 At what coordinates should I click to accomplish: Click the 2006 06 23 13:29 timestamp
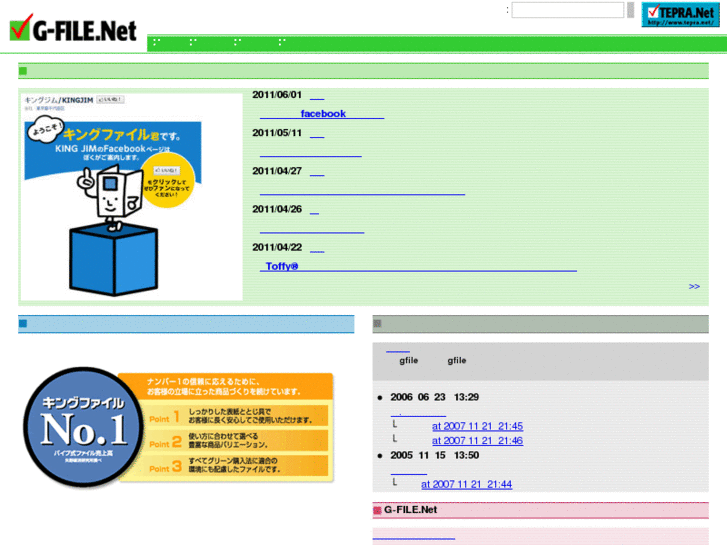(x=434, y=398)
